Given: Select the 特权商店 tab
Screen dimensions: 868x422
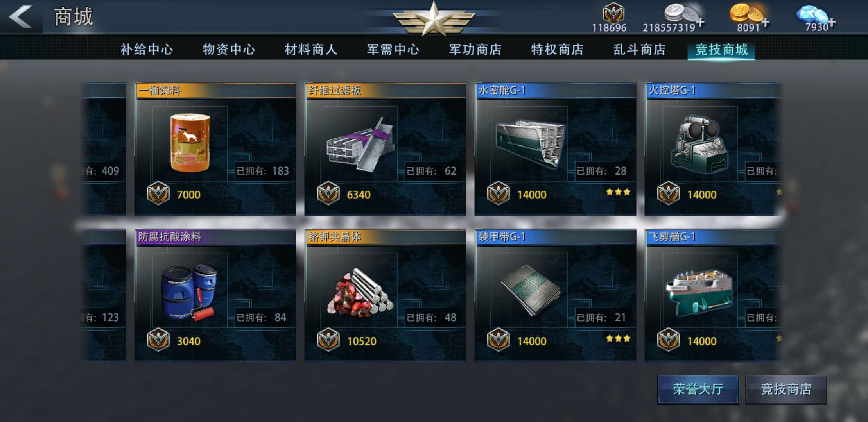Looking at the screenshot, I should click(557, 50).
